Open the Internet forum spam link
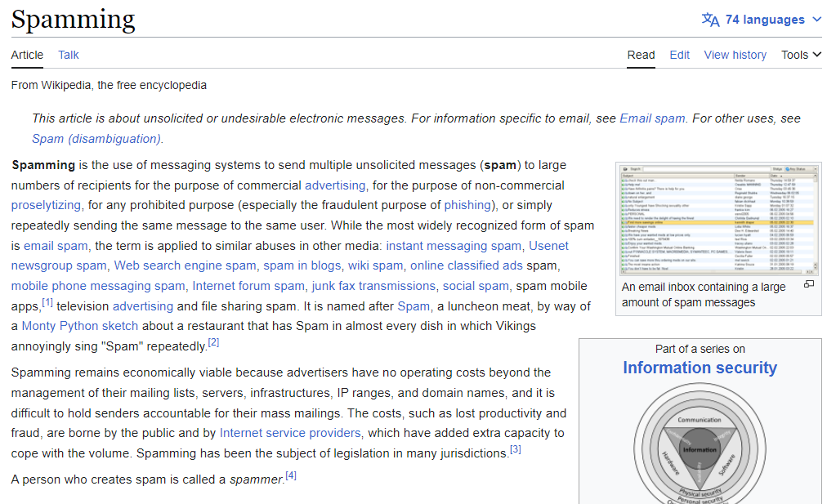The image size is (836, 504). click(248, 286)
